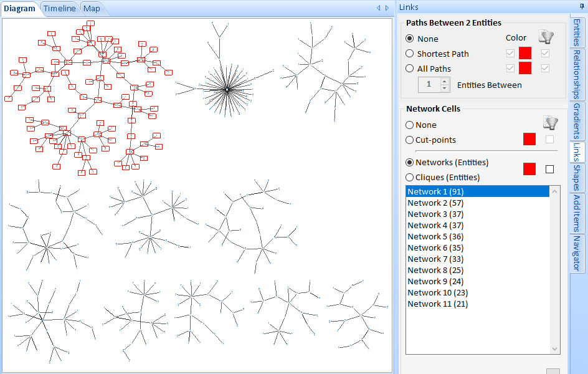Click the red color swatch for All Paths
588x374 pixels.
point(525,68)
